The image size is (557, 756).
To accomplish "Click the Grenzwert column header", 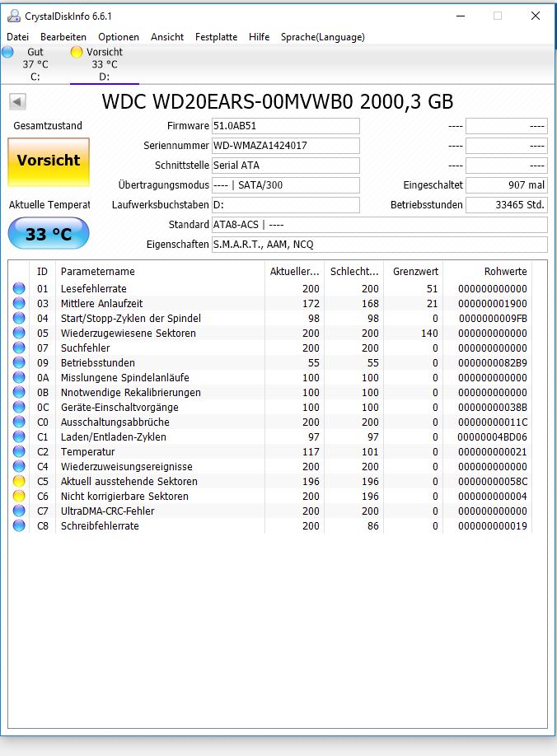I will point(414,272).
